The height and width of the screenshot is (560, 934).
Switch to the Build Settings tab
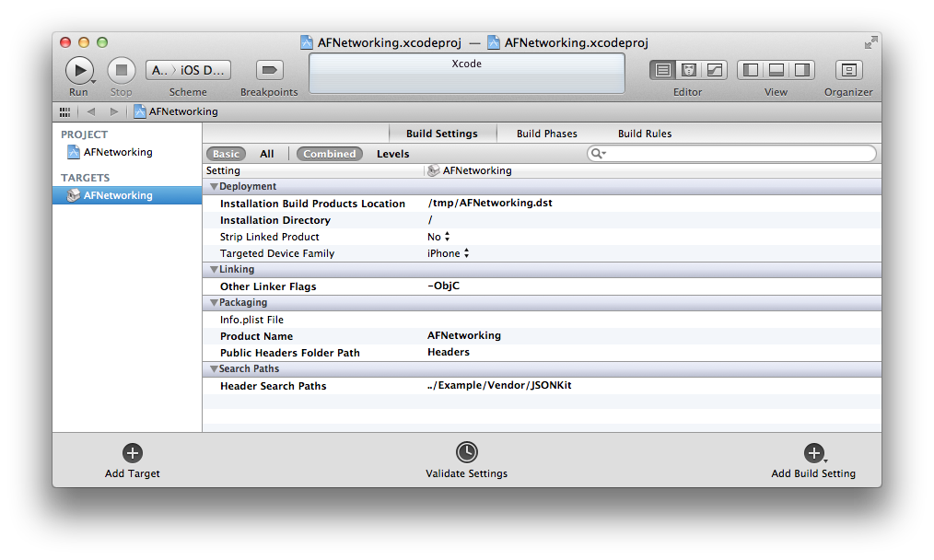(442, 134)
